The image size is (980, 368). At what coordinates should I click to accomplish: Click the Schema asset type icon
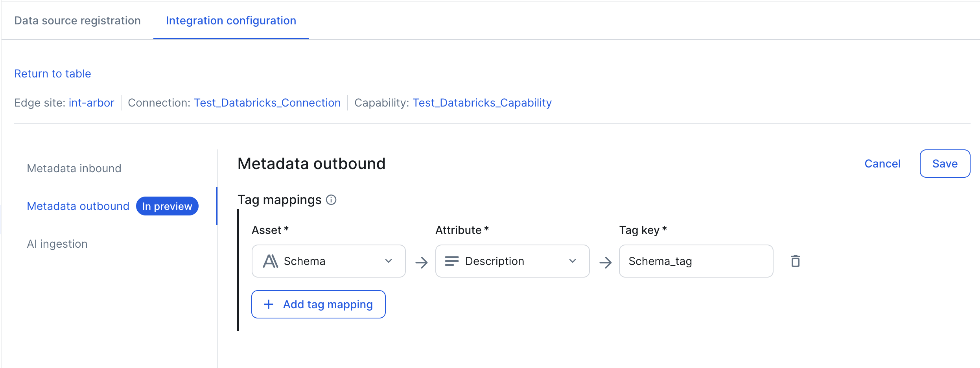pyautogui.click(x=271, y=261)
